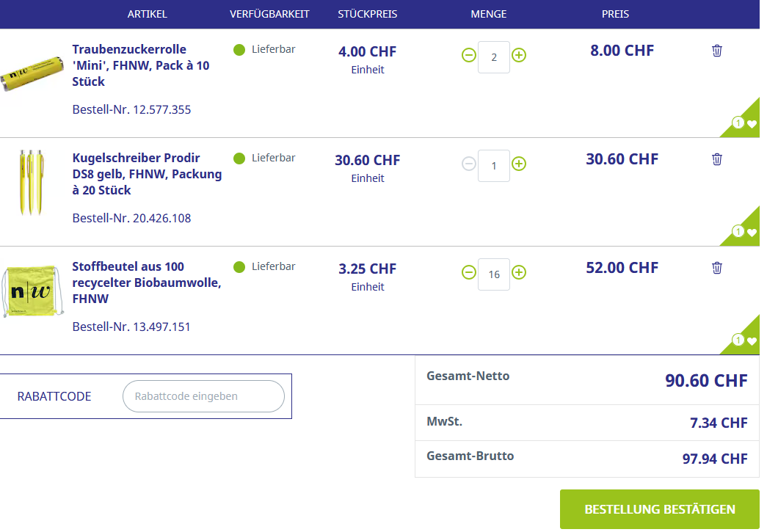767x532 pixels.
Task: Save Stoffbeutel to favorites with heart icon
Action: 751,341
